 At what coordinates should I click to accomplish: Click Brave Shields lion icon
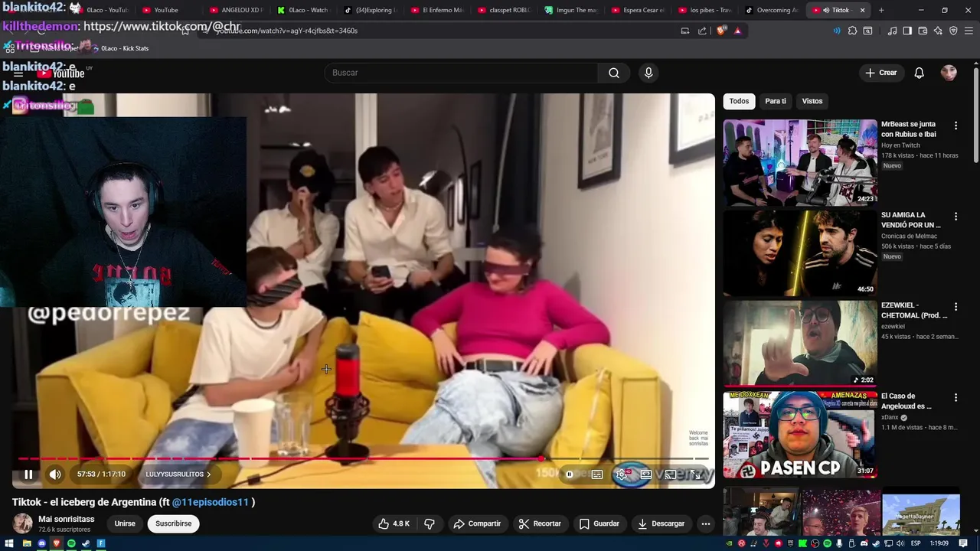(x=721, y=31)
